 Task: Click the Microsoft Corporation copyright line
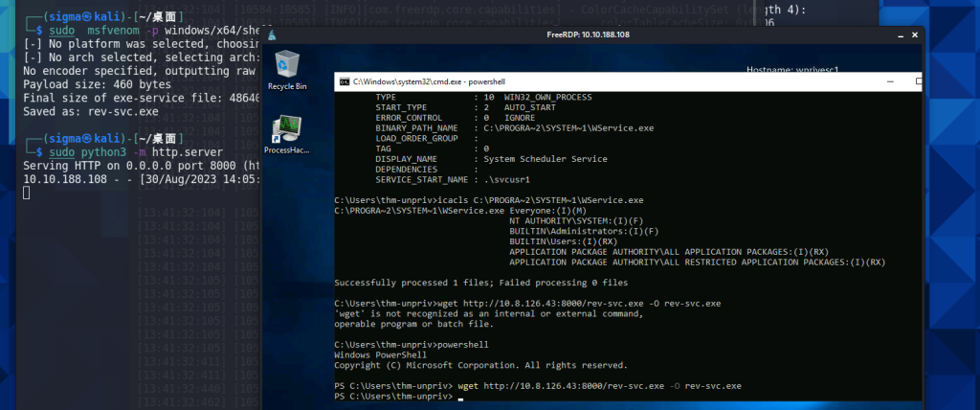point(480,366)
